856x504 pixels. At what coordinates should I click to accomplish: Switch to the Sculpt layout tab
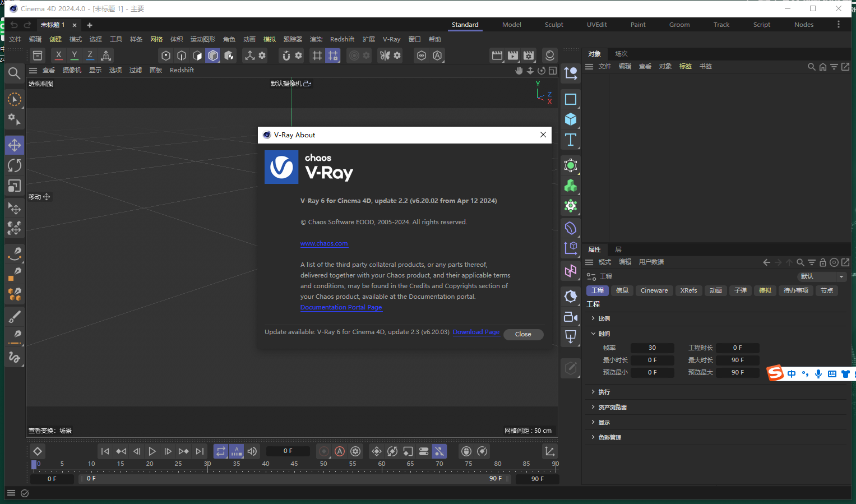pyautogui.click(x=554, y=25)
